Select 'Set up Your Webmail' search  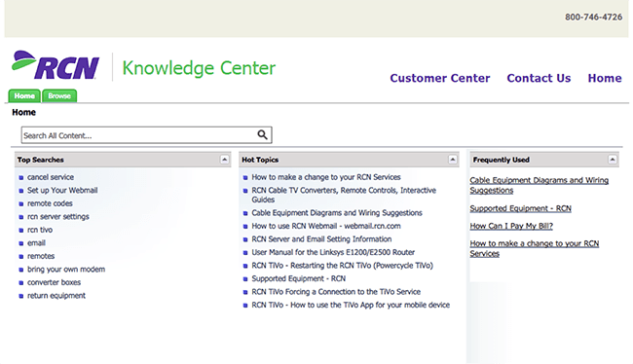[62, 191]
